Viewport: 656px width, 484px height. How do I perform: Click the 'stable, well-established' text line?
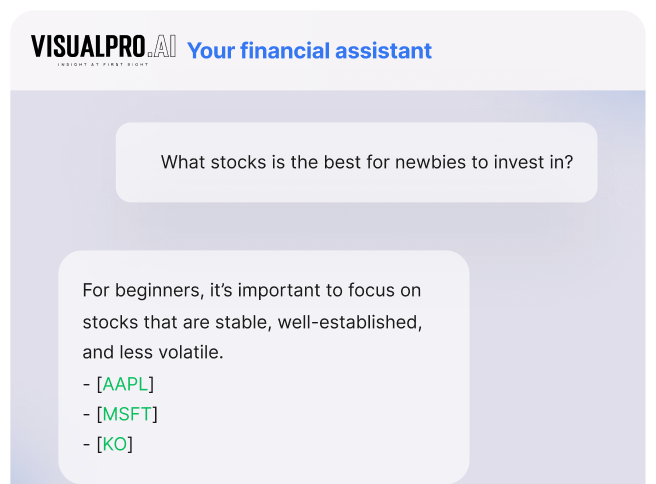tap(252, 322)
